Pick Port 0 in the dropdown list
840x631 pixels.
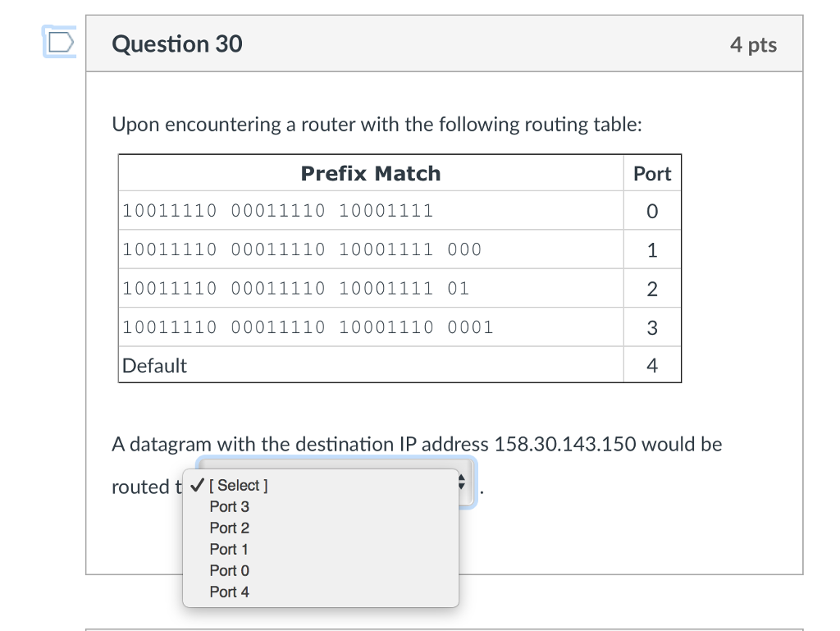click(x=230, y=571)
